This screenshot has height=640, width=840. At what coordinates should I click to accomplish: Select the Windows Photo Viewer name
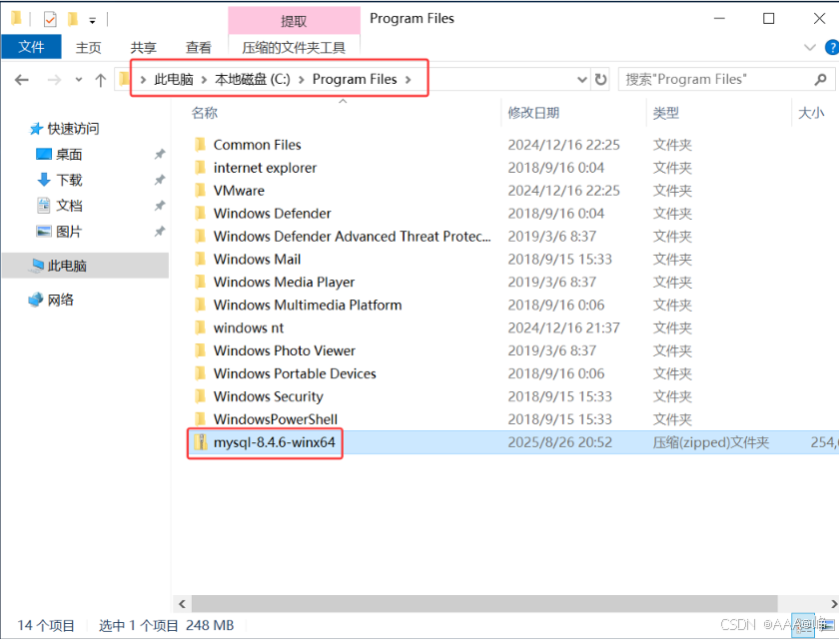click(285, 350)
